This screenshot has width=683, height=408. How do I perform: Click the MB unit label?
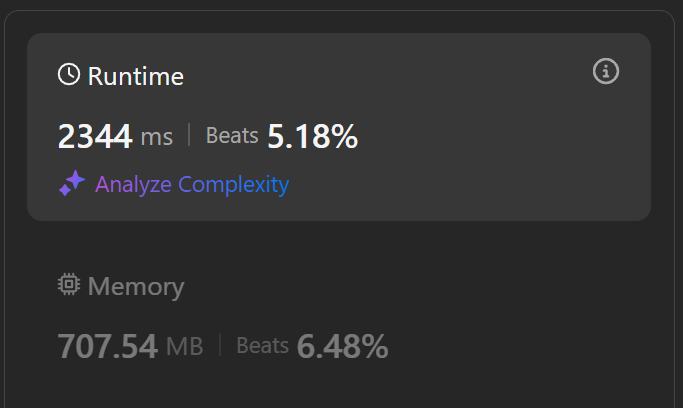[184, 347]
